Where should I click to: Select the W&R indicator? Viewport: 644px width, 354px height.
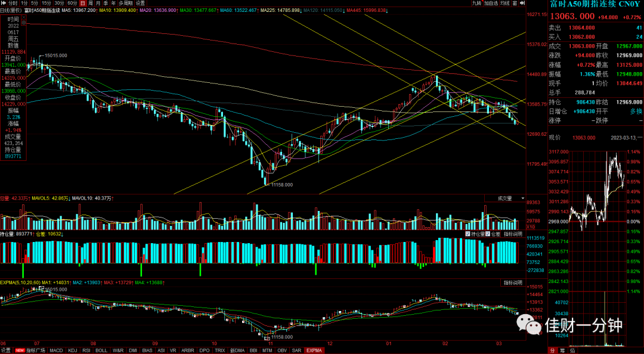point(118,350)
